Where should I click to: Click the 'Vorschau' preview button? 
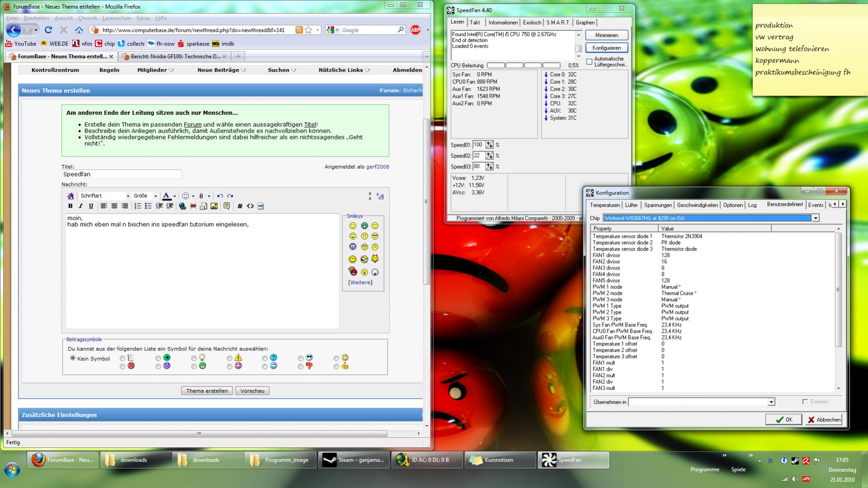coord(252,391)
